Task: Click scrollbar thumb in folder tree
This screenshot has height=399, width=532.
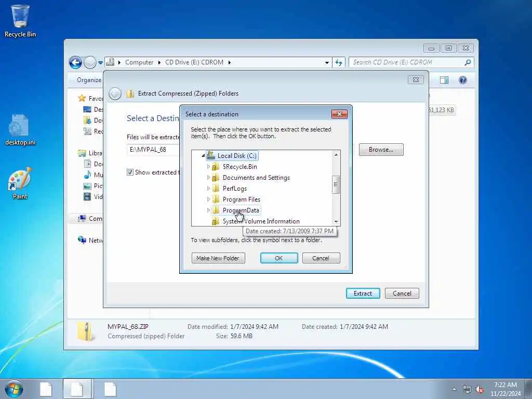Action: (336, 184)
